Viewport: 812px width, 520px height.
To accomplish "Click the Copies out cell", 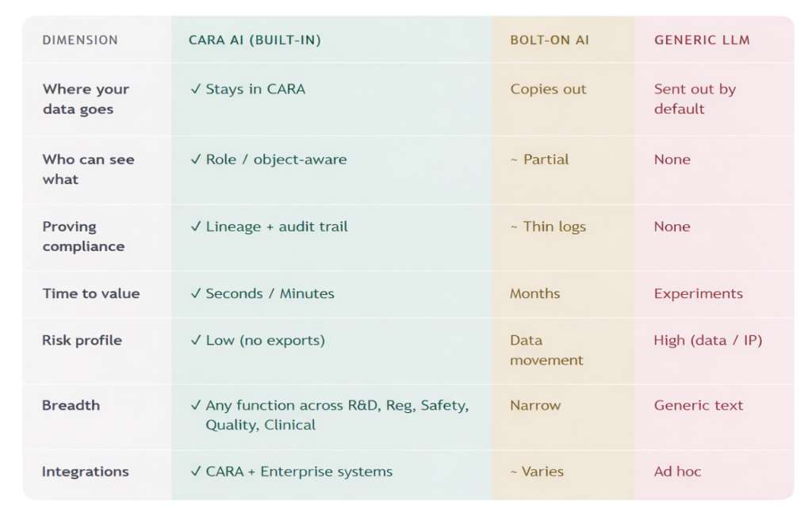I will (548, 90).
